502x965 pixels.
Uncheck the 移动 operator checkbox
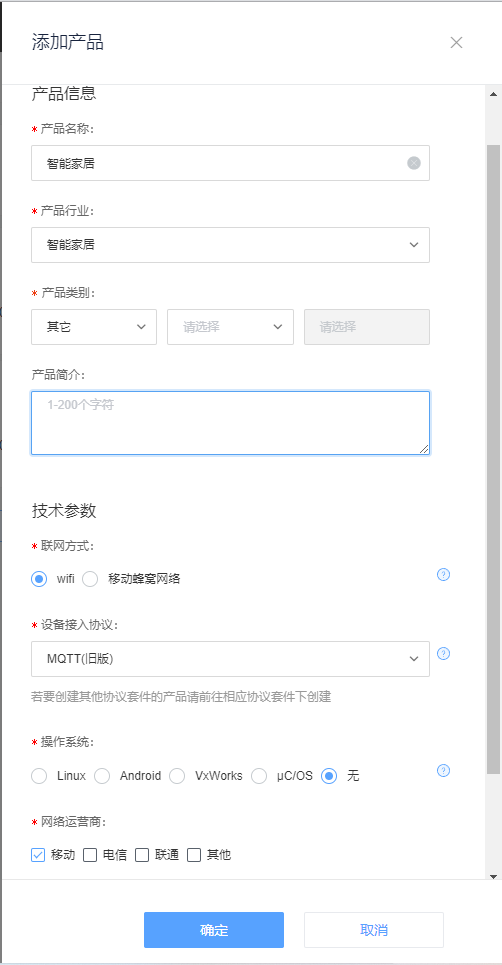(x=38, y=855)
